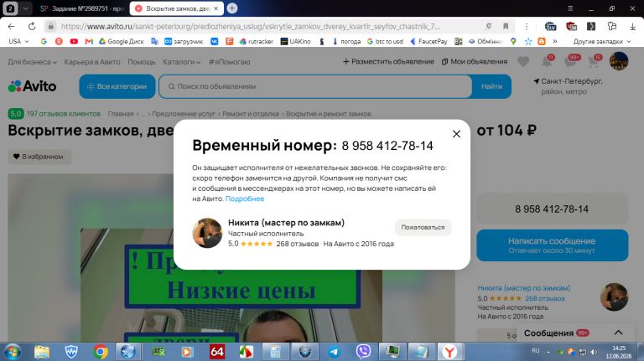Reload the current page
The width and height of the screenshot is (644, 361).
(x=32, y=26)
